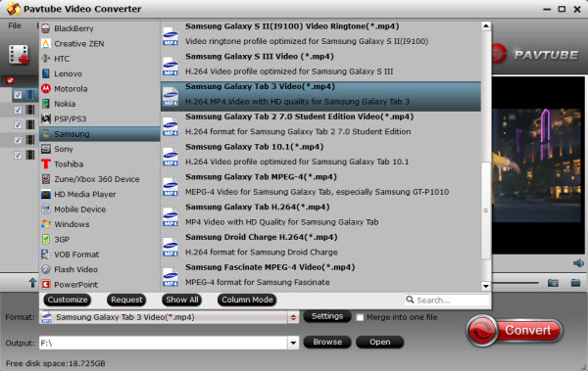Click the volume speaker icon

(x=578, y=263)
